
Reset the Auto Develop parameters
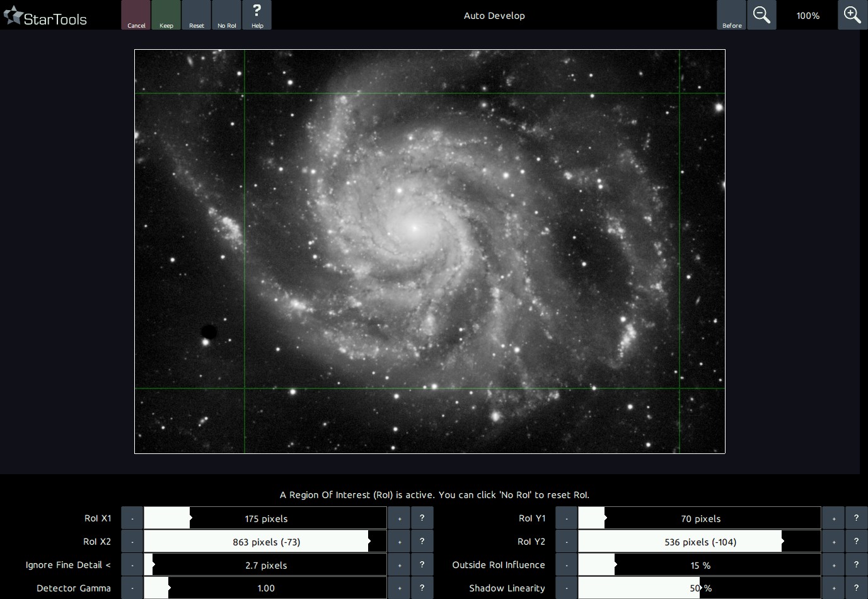(197, 15)
